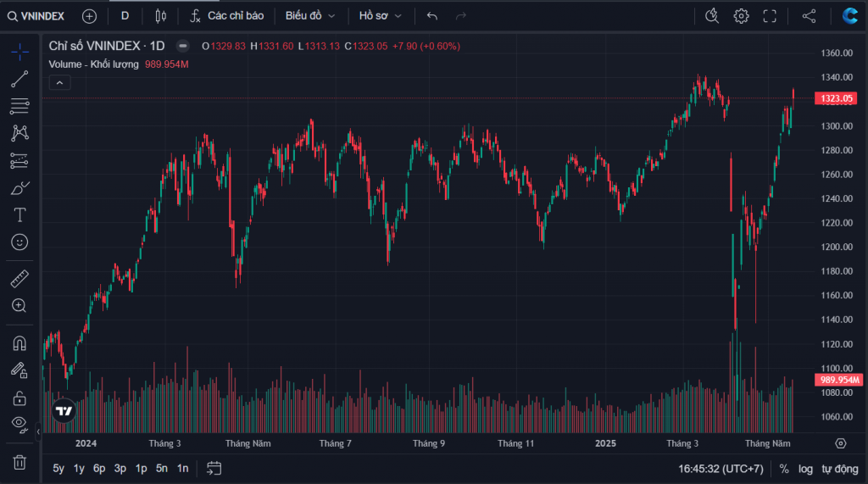Screen dimensions: 868x484
Task: Add symbol with the plus icon
Action: tap(89, 16)
